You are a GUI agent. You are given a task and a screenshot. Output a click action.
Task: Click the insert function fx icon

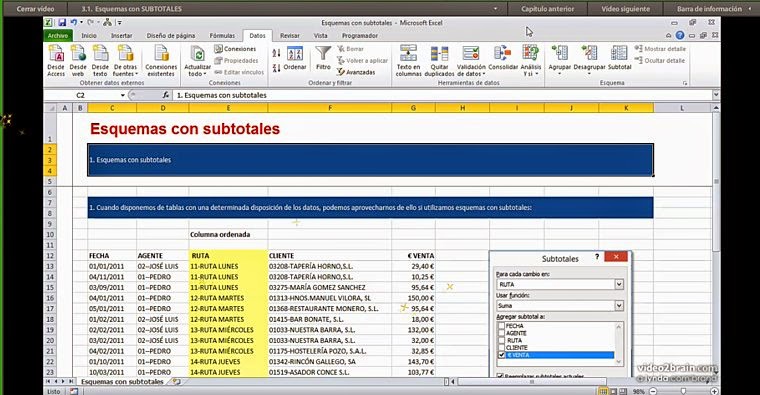click(x=166, y=95)
